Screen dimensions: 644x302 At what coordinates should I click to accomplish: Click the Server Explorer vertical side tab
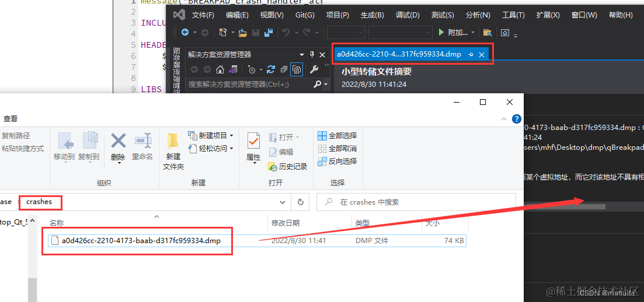click(x=176, y=70)
